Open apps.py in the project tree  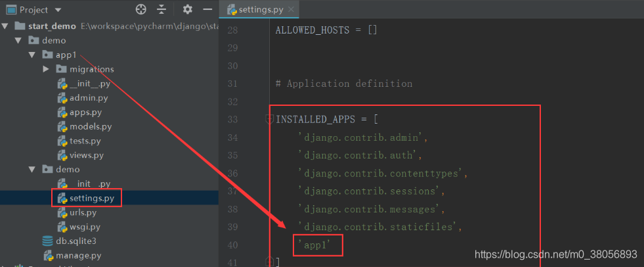[x=85, y=112]
